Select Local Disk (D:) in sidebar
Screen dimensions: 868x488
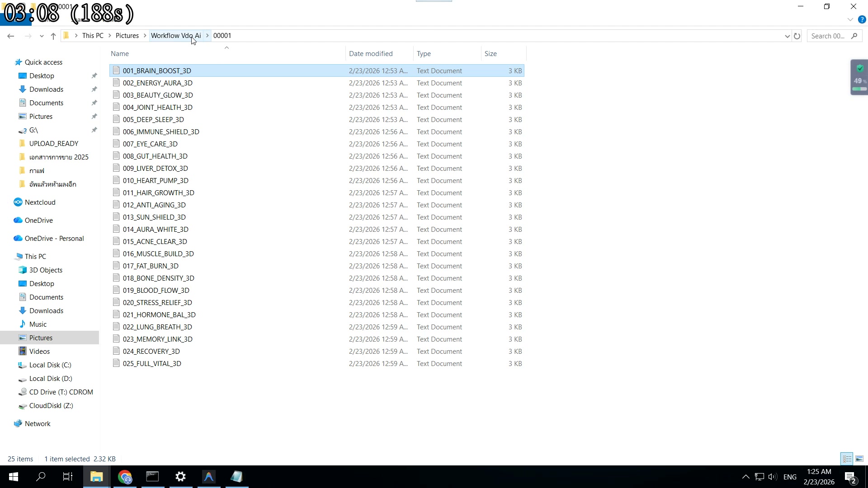tap(51, 379)
